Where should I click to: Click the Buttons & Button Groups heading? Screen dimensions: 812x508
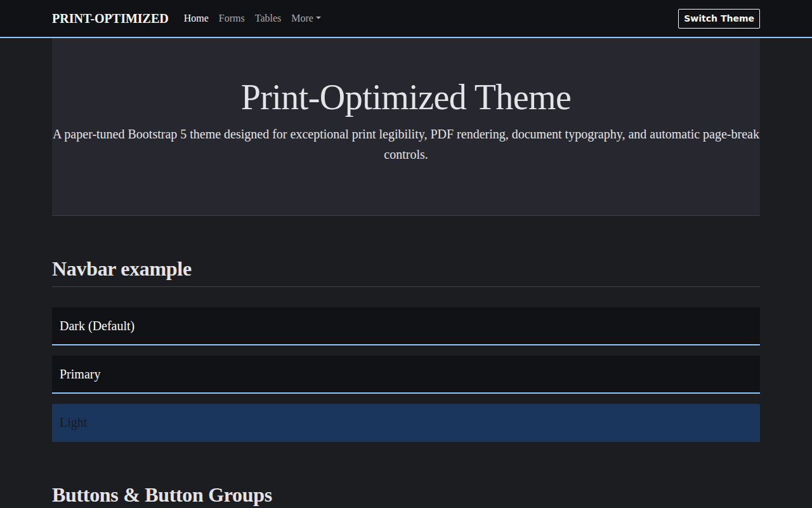[162, 495]
